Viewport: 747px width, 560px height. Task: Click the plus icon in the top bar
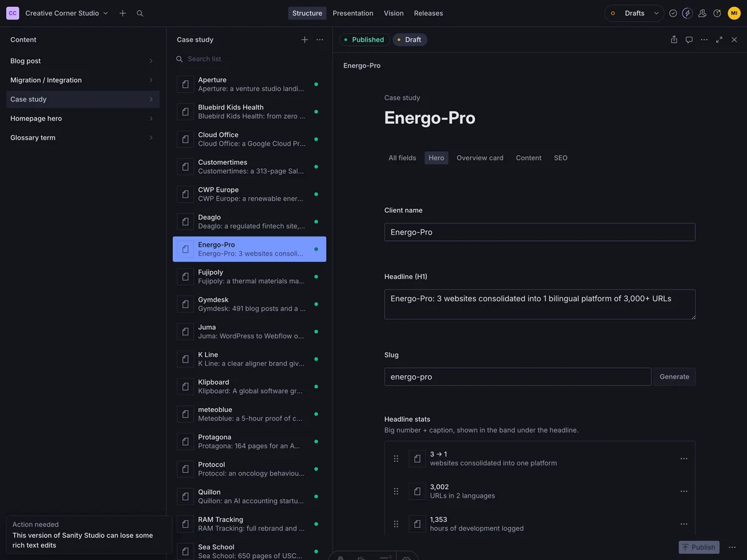pos(123,13)
